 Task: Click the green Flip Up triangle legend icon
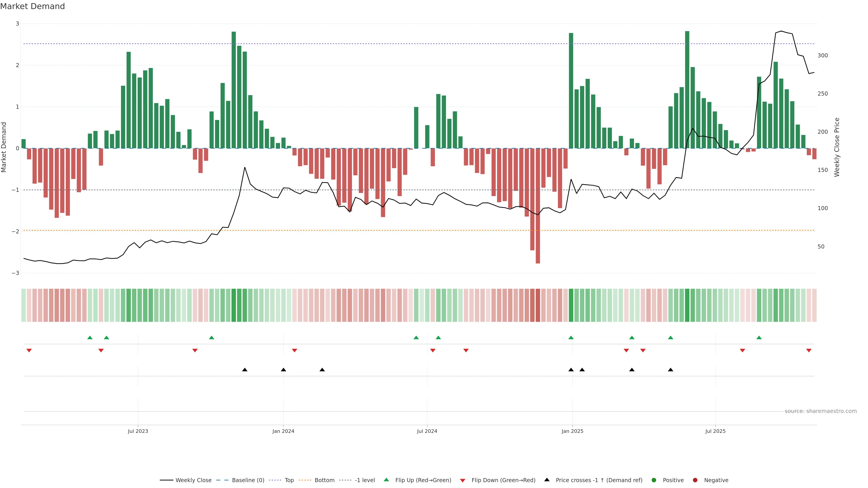point(387,480)
